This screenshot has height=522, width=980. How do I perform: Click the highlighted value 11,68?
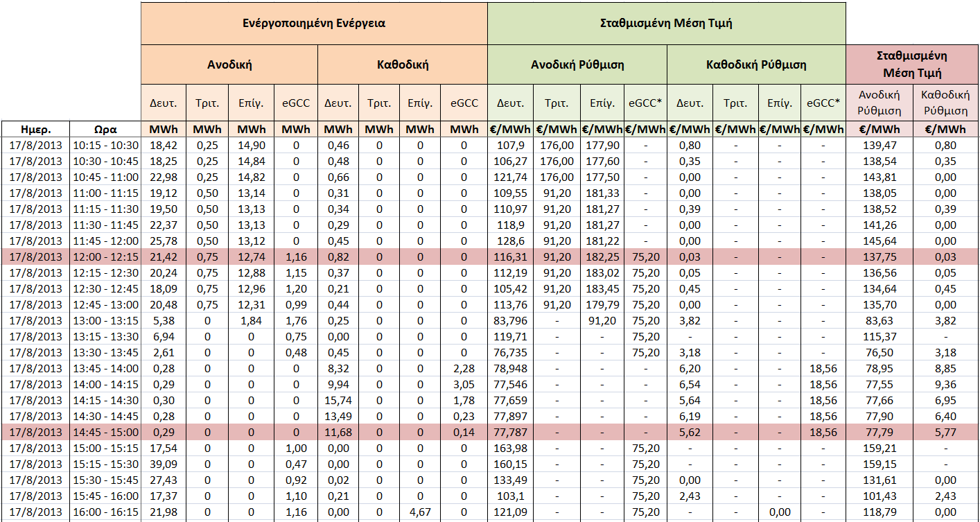pos(338,433)
